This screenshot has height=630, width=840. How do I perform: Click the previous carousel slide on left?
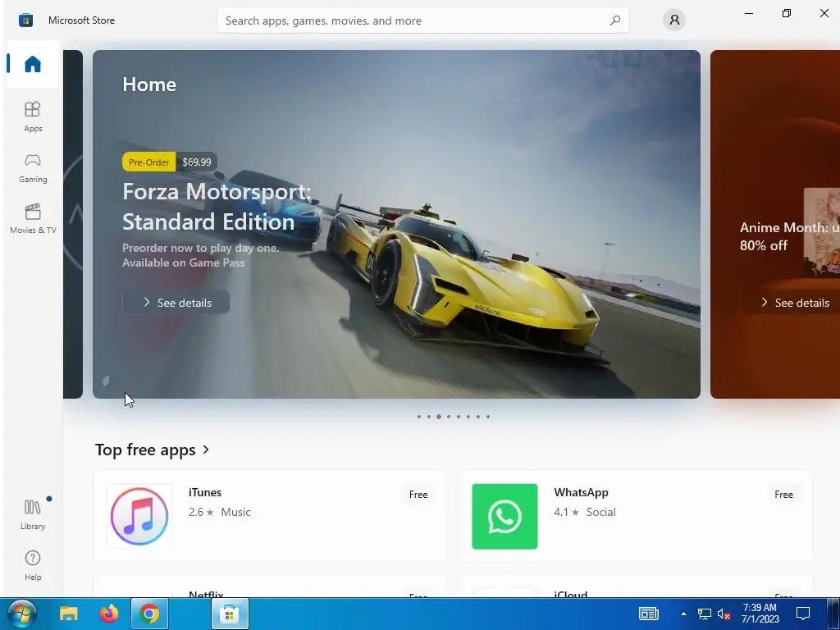[x=73, y=225]
